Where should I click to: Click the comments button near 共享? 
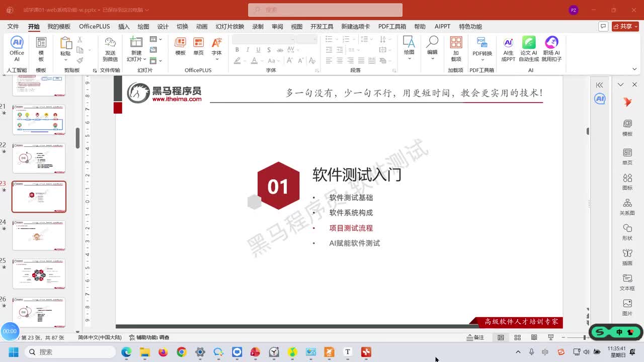point(603,27)
